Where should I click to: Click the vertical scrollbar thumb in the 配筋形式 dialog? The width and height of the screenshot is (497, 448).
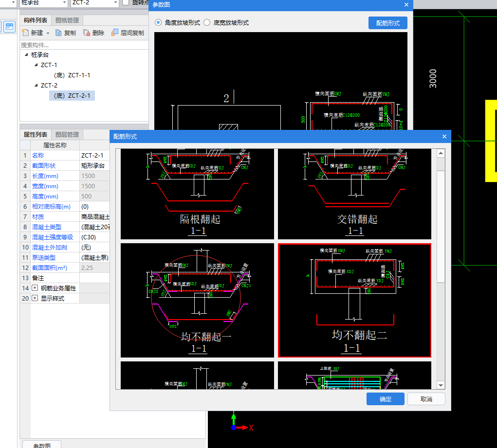point(441,227)
